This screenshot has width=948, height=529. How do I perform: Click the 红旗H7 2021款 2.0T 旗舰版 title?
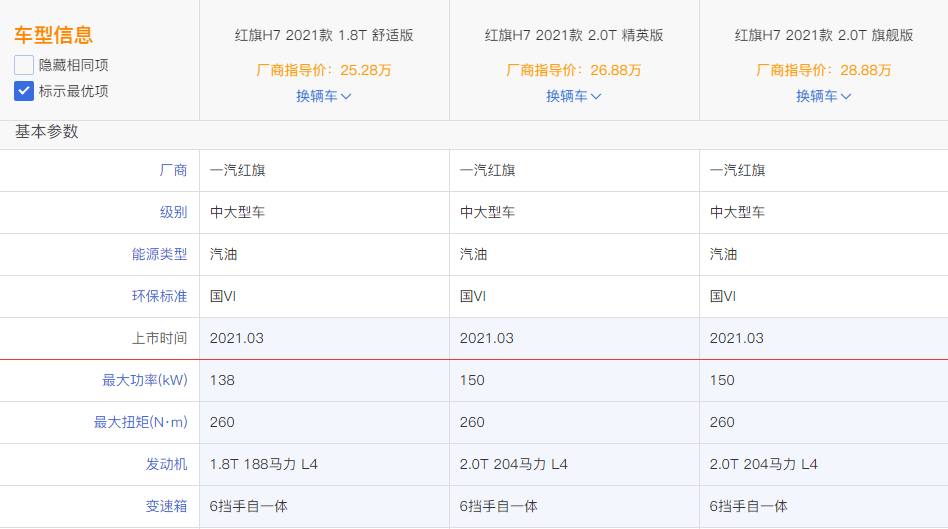824,35
